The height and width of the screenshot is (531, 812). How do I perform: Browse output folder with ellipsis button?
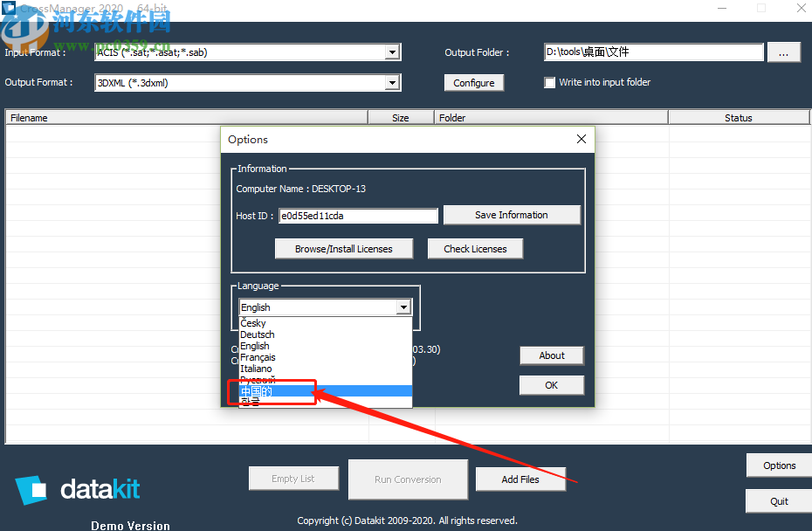tap(783, 52)
